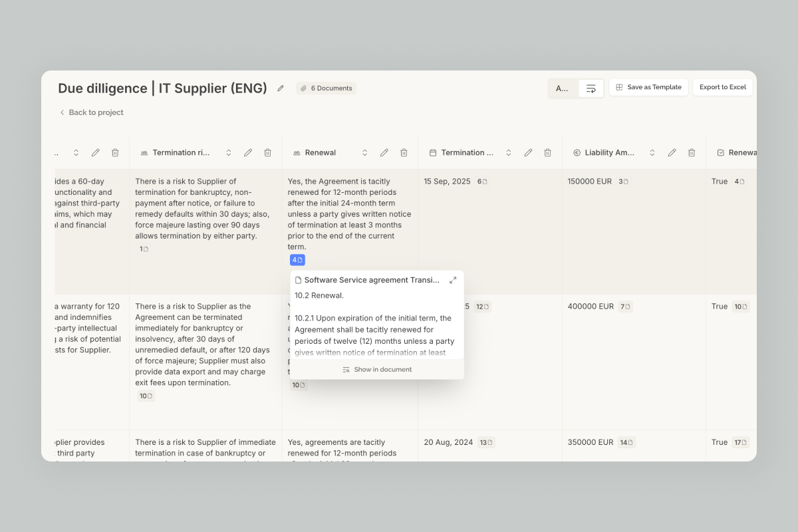
Task: Open the 6 Documents attachment badge
Action: pos(327,88)
